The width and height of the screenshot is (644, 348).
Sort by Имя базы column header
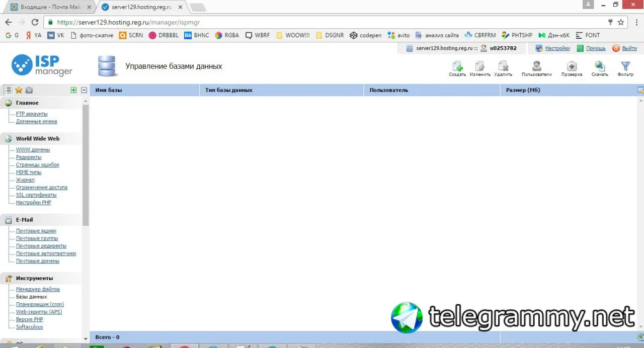pos(144,90)
